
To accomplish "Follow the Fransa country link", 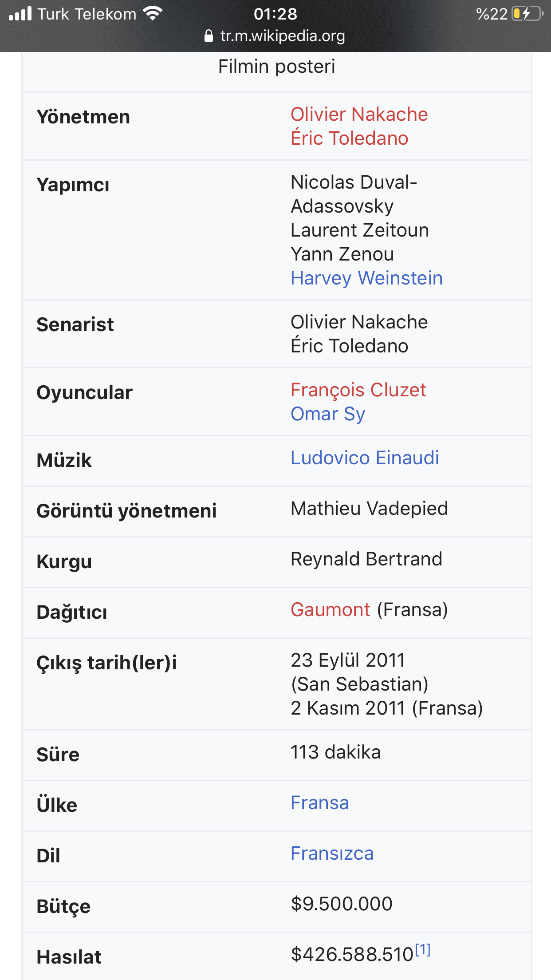I will point(319,802).
